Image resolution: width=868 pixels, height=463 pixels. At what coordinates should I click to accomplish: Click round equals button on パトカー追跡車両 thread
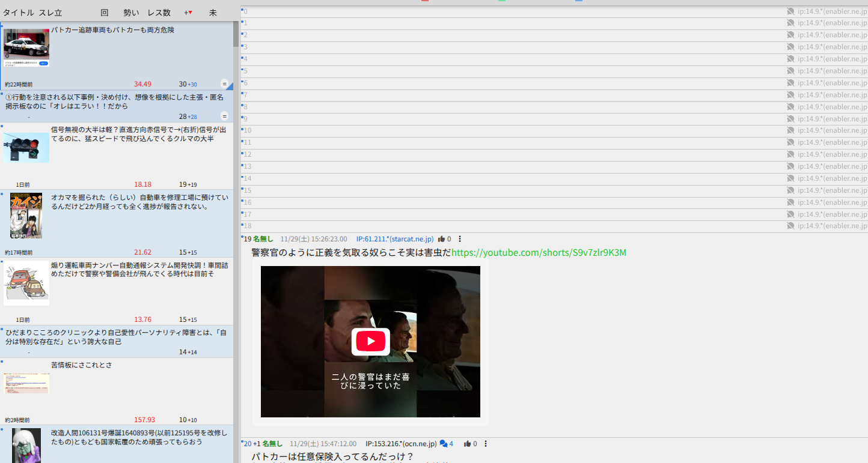click(x=225, y=84)
